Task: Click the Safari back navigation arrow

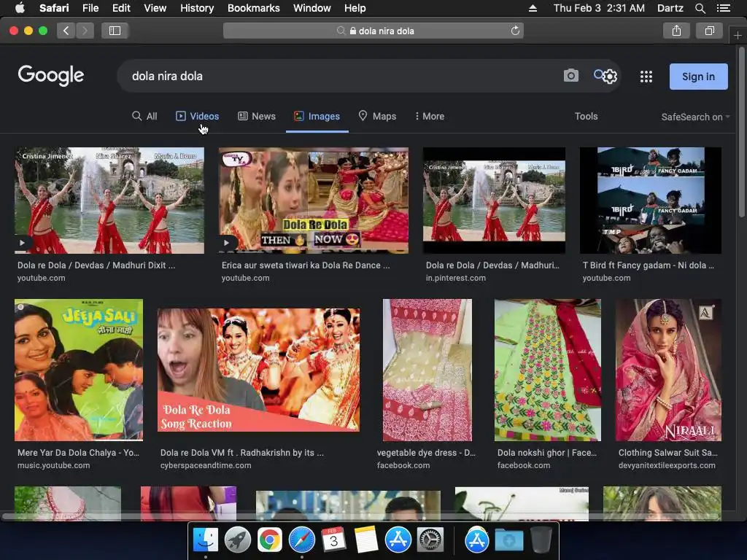Action: [66, 31]
